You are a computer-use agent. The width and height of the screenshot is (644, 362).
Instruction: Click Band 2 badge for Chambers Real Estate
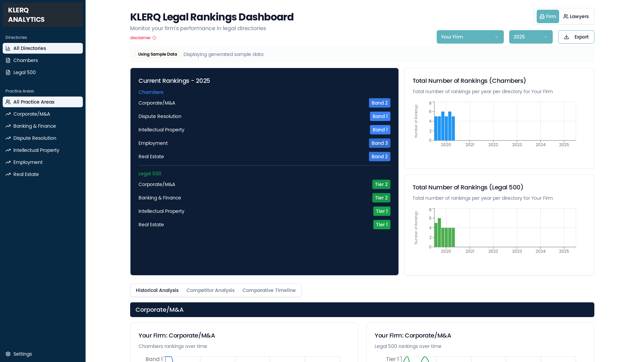click(380, 157)
